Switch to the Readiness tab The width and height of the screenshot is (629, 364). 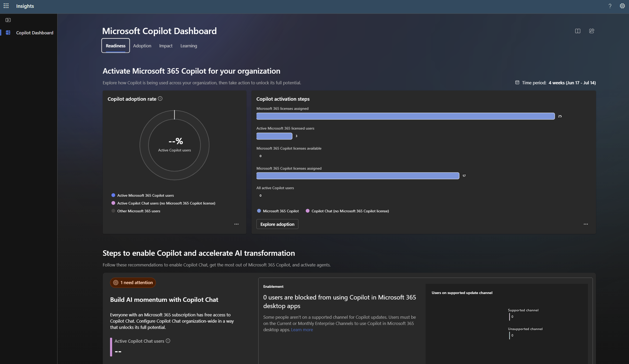(115, 46)
